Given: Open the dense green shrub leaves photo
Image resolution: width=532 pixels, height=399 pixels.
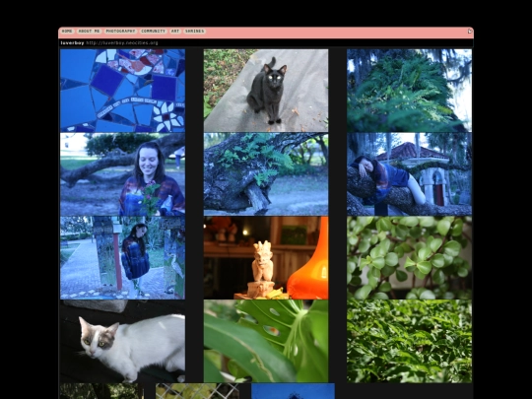Looking at the screenshot, I should [409, 341].
